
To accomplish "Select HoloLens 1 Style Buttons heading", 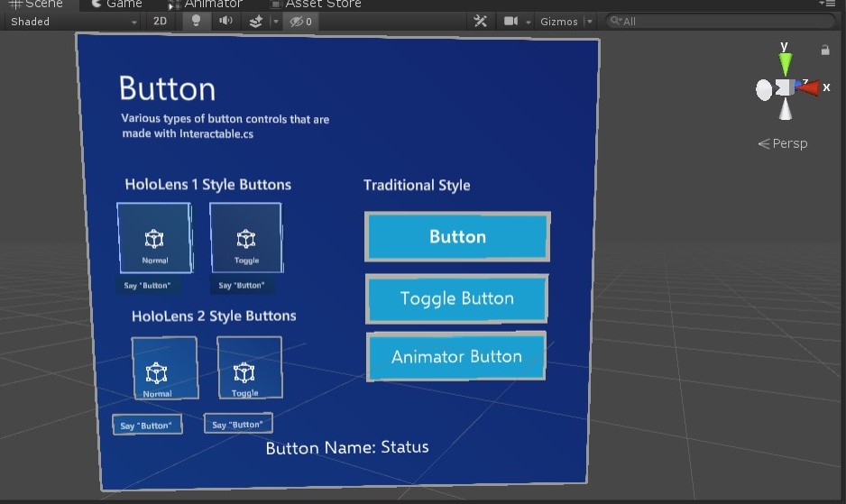I will [x=207, y=185].
